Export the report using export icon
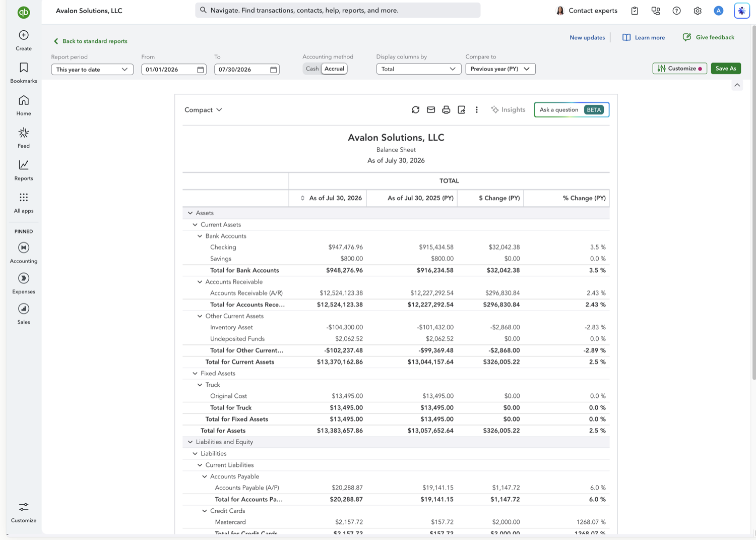756x540 pixels. pos(462,110)
